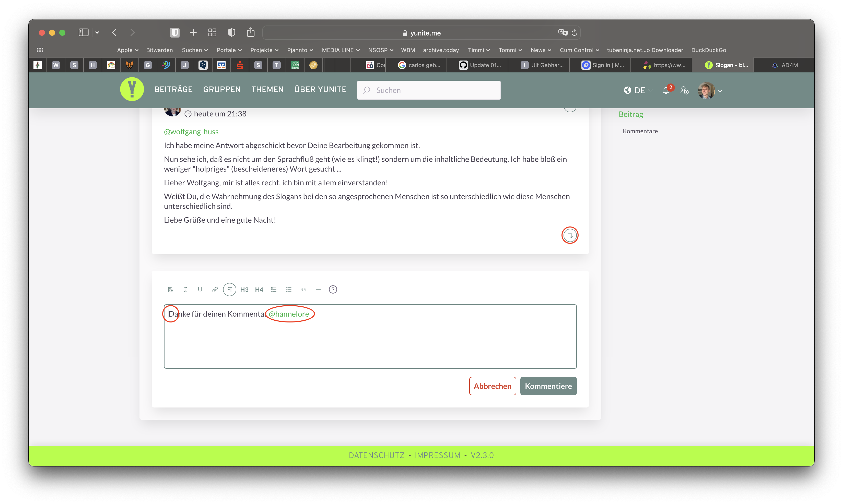Screen dimensions: 843x504
Task: Open DATENSCHUTZ footer link
Action: [377, 455]
